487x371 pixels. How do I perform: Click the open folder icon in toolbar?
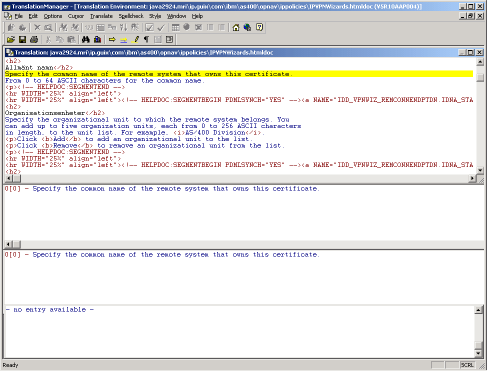click(11, 40)
